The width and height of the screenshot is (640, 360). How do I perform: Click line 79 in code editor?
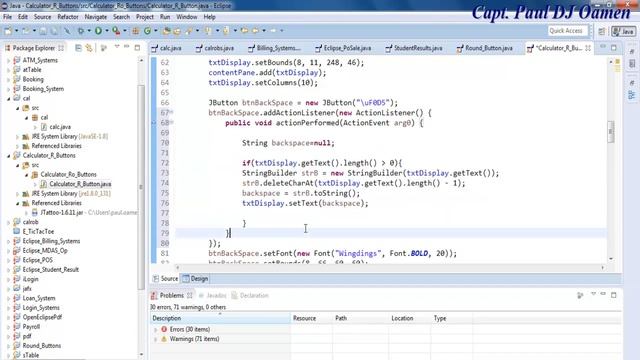click(x=391, y=233)
